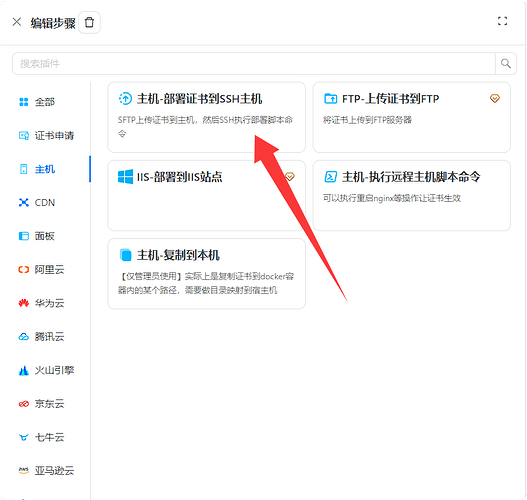Toggle fullscreen with the expand icon
Screen dimensions: 527x500
point(502,21)
